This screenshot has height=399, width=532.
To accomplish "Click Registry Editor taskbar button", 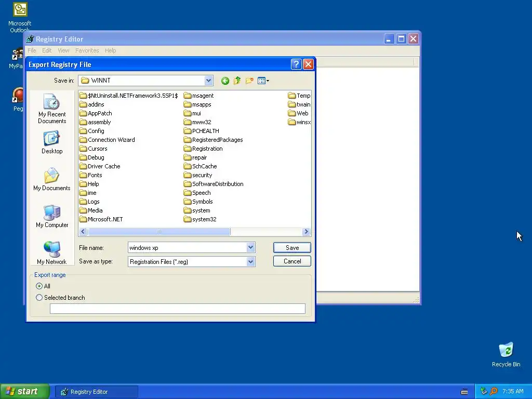I will pos(96,392).
